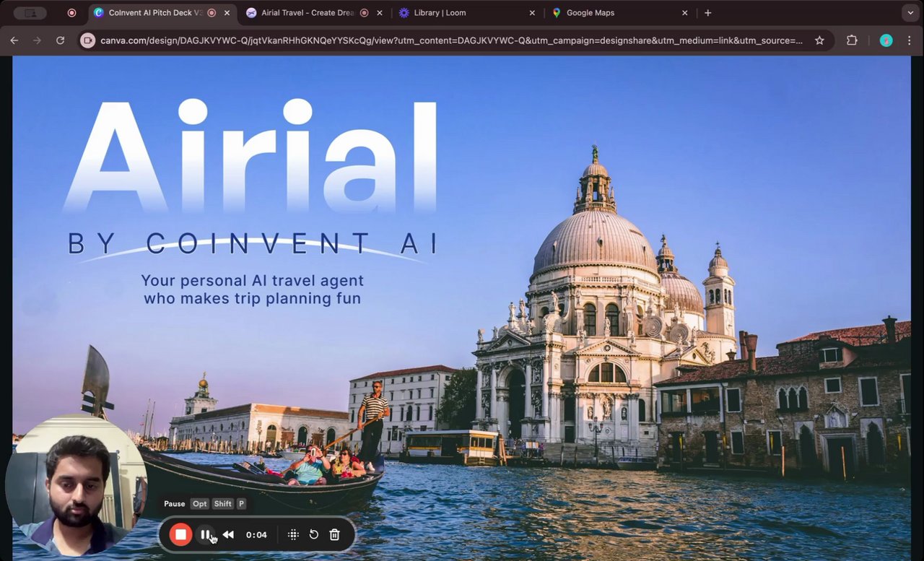Image resolution: width=924 pixels, height=561 pixels.
Task: Click the pinned recording tab
Action: (x=71, y=13)
